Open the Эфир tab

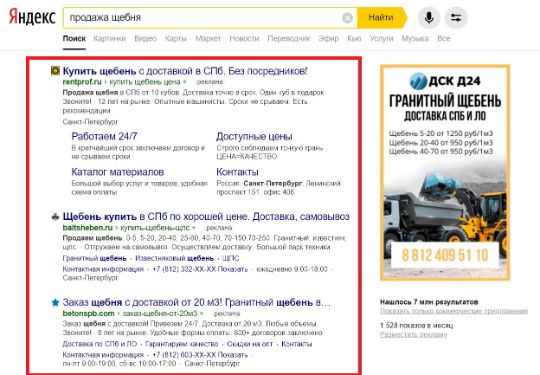(328, 39)
